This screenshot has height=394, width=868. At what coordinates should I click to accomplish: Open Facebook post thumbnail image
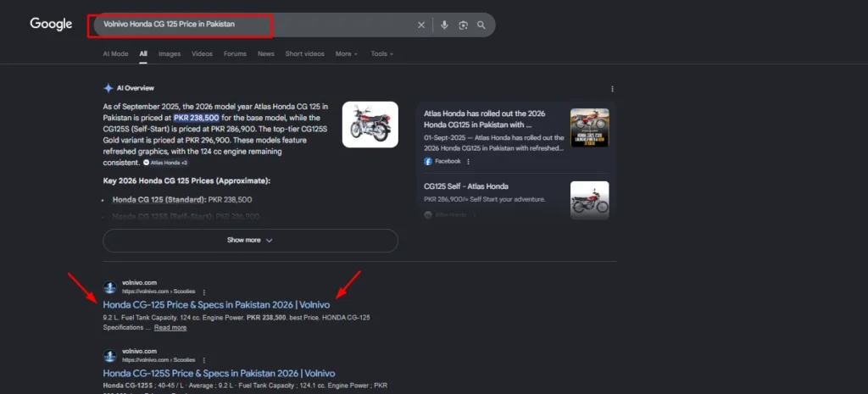click(x=590, y=128)
